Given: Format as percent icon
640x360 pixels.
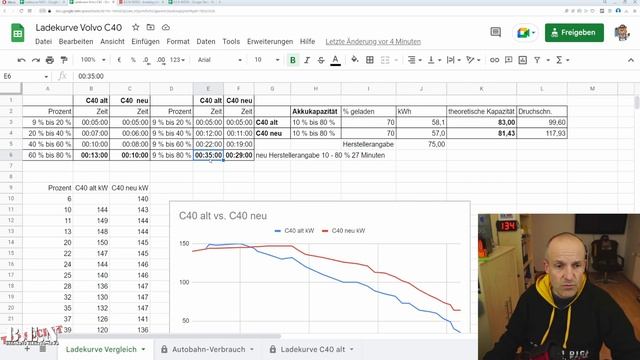Looking at the screenshot, I should click(133, 60).
